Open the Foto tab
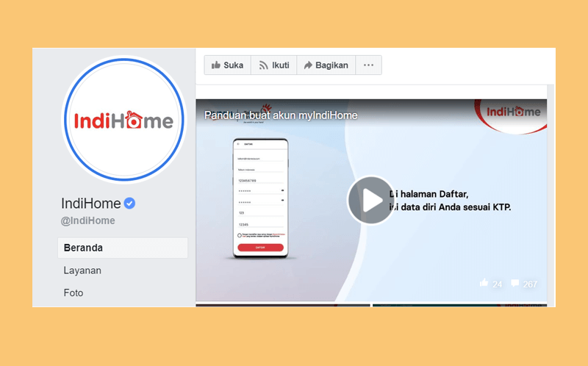588x366 pixels. pyautogui.click(x=73, y=293)
